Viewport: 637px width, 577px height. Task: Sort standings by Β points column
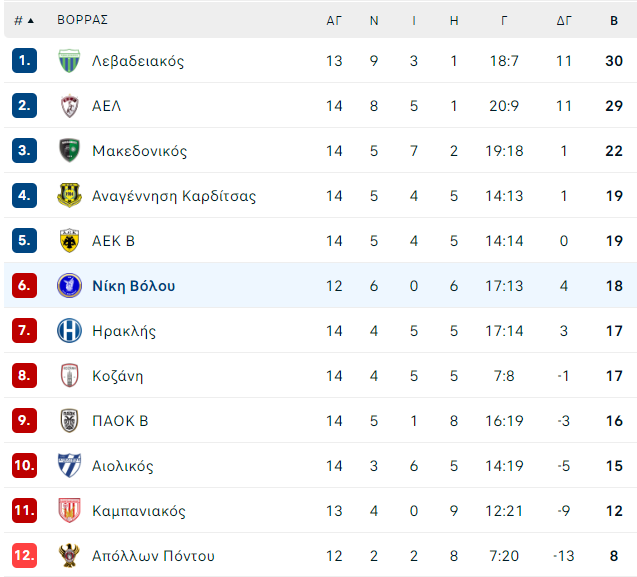[x=614, y=20]
